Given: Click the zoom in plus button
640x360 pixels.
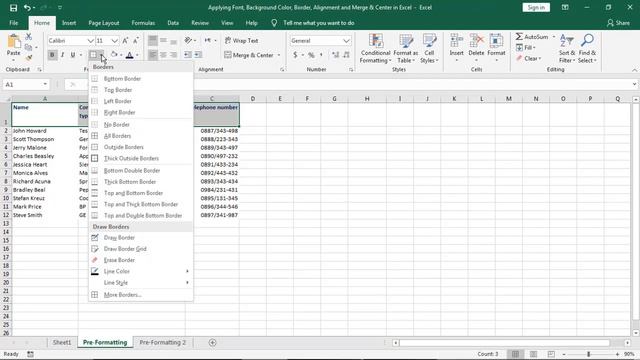Looking at the screenshot, I should tap(617, 354).
